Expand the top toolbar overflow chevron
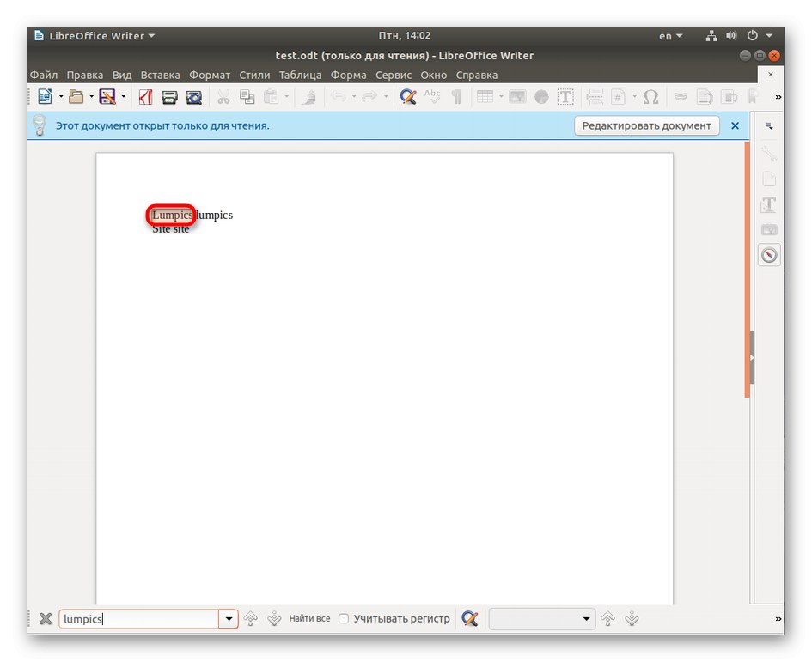812x662 pixels. coord(778,97)
